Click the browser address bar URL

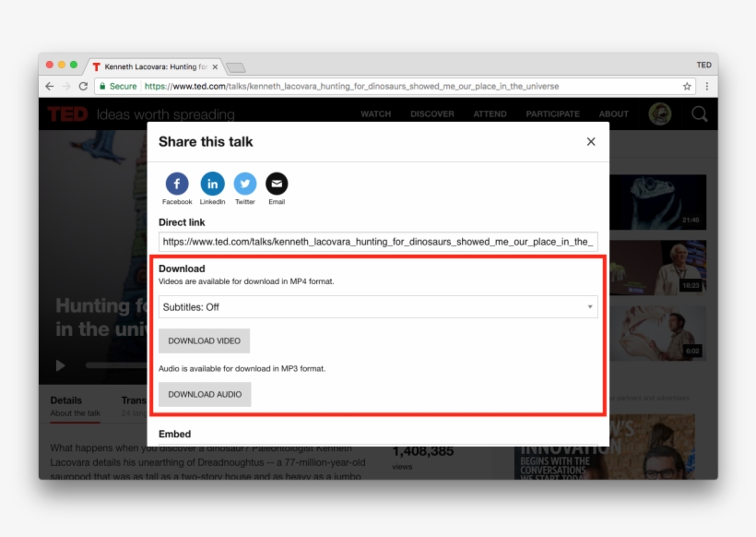coord(352,87)
